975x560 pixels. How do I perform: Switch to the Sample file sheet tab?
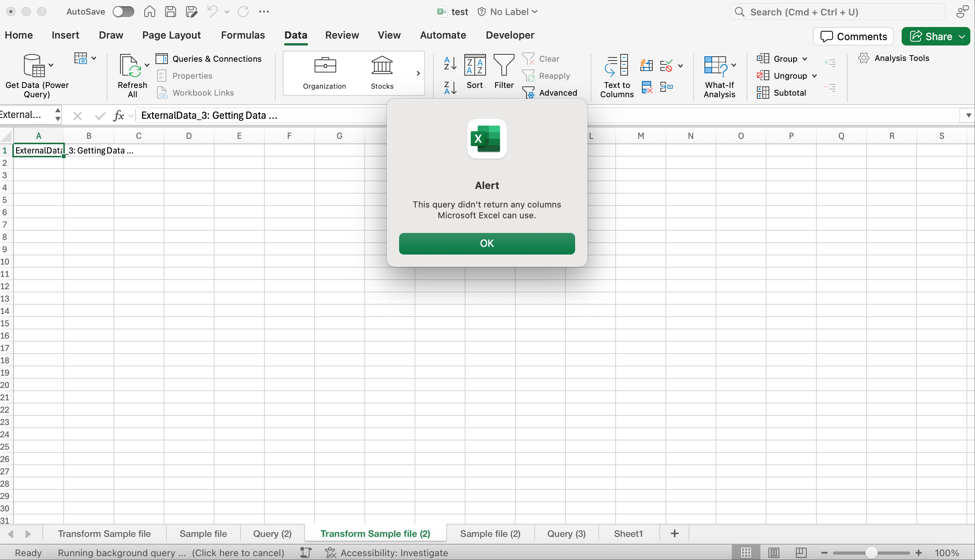click(x=203, y=534)
